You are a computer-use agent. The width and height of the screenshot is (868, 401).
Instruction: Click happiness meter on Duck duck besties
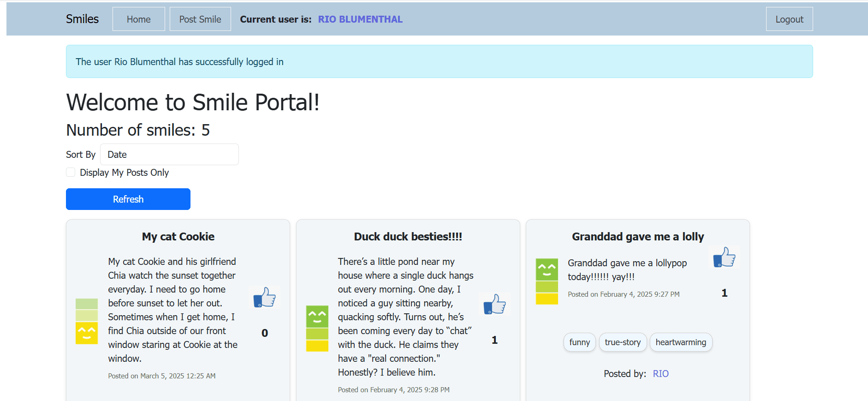tap(317, 328)
